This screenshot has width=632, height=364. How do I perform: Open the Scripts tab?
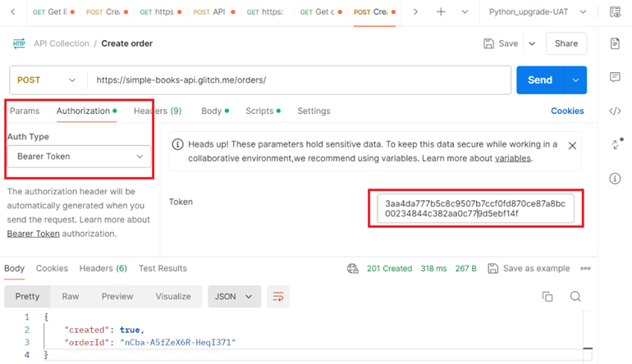point(259,111)
